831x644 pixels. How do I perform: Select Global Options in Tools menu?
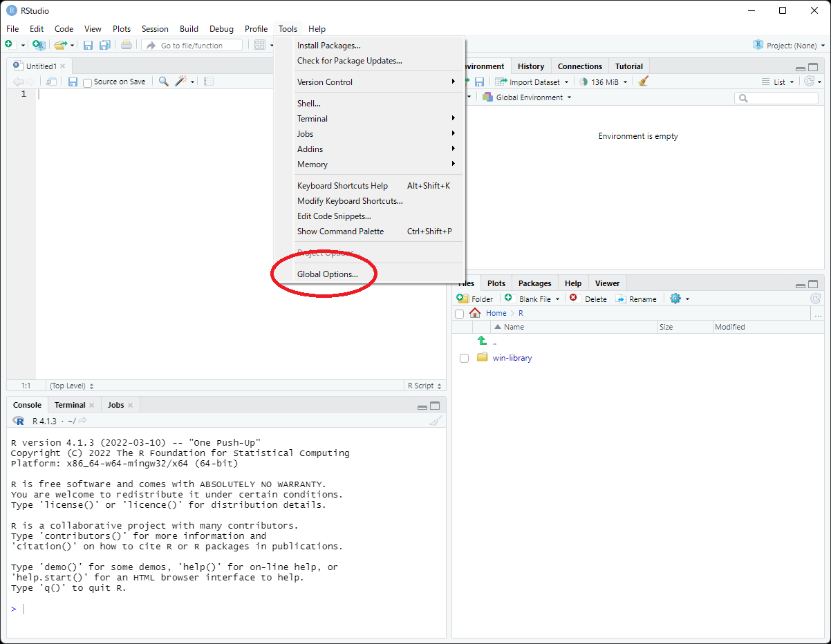(327, 274)
